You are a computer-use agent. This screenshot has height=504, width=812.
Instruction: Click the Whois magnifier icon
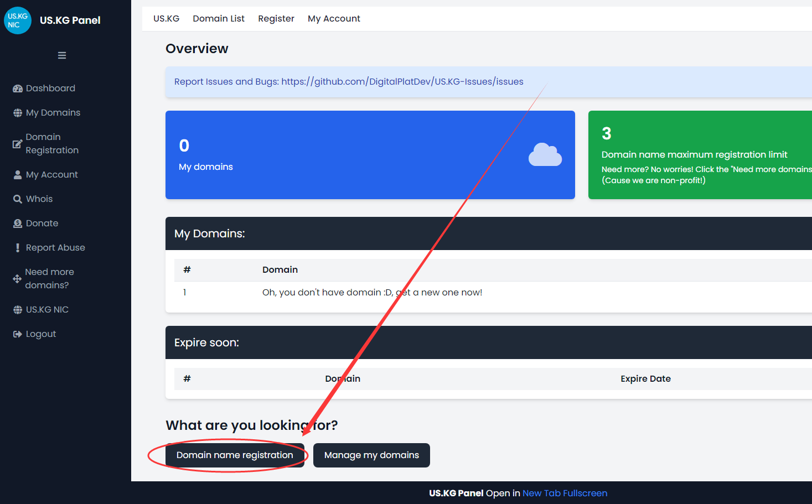[18, 199]
